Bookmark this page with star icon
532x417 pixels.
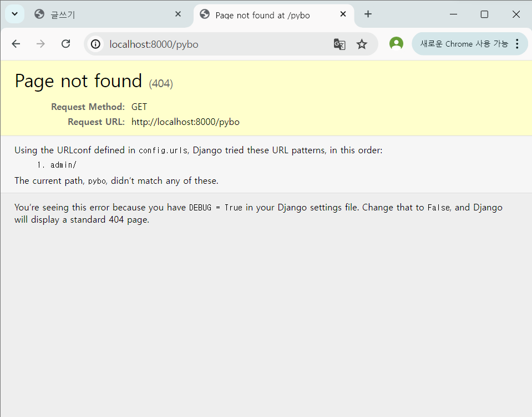pyautogui.click(x=362, y=44)
